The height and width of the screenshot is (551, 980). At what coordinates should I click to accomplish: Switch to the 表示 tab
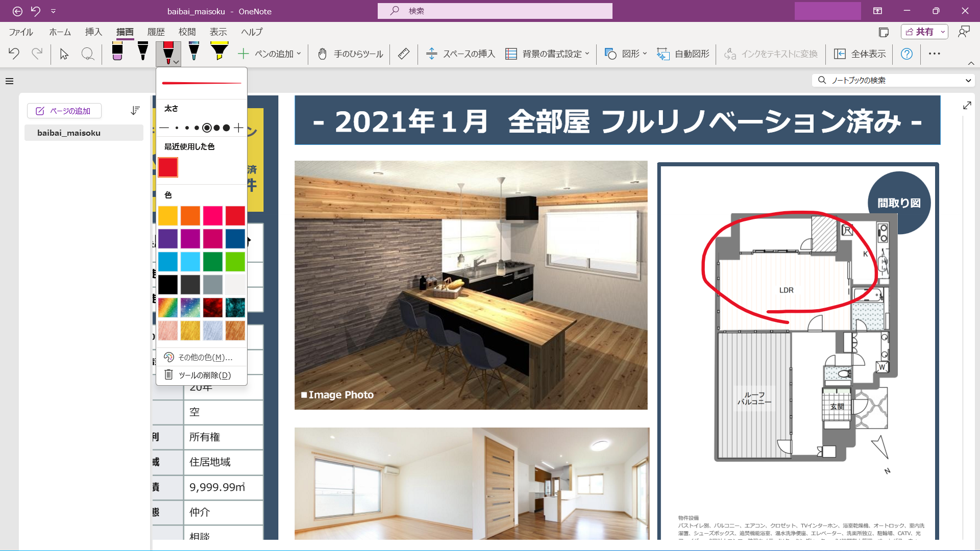pos(218,32)
